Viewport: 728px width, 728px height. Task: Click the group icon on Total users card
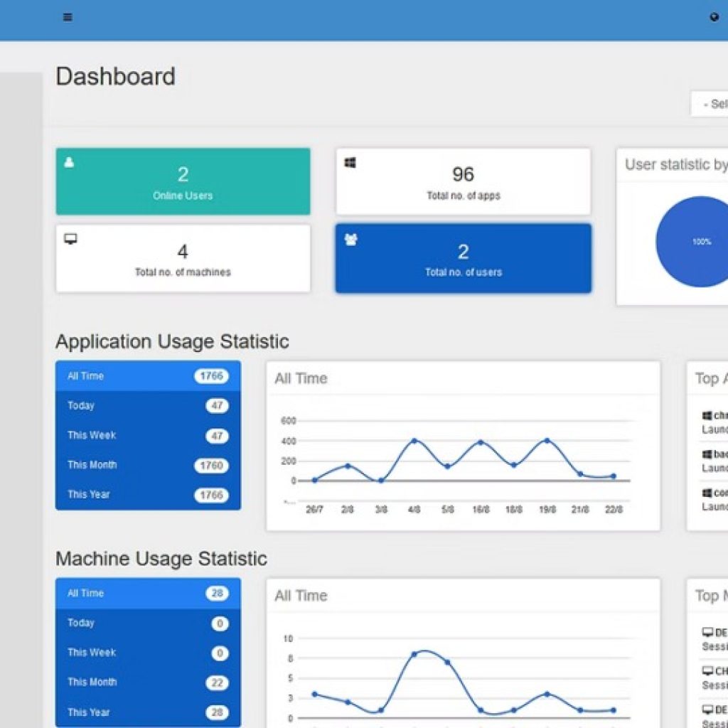(x=350, y=240)
